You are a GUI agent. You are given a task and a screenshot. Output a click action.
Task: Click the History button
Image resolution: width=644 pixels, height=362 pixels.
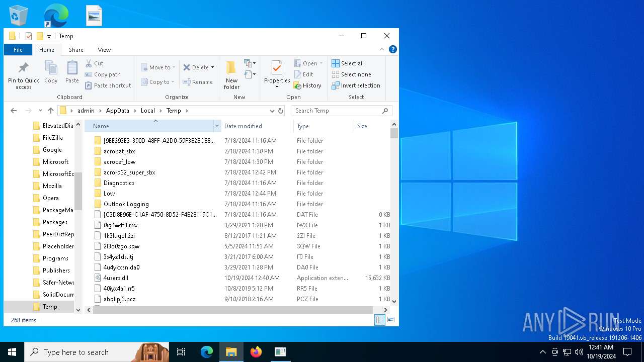click(307, 85)
